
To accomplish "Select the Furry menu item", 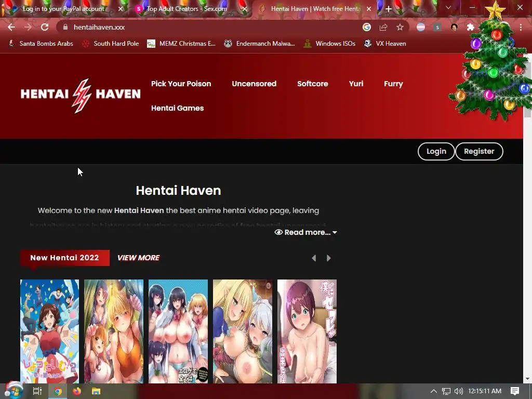I will click(x=393, y=84).
